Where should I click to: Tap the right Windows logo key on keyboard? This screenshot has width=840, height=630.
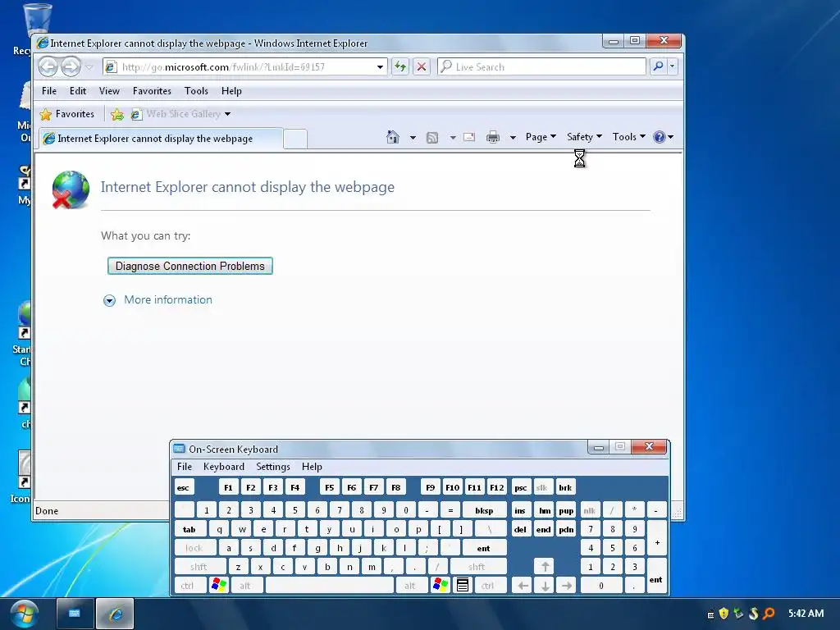441,585
